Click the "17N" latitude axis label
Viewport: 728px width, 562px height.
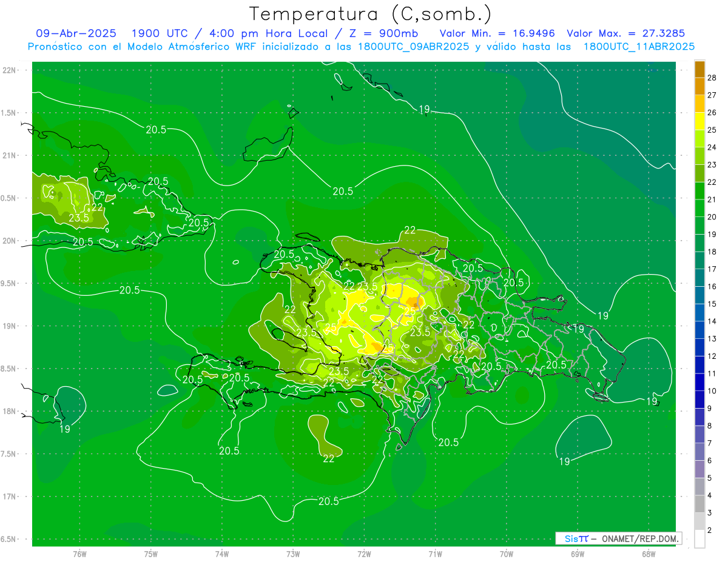tap(9, 497)
